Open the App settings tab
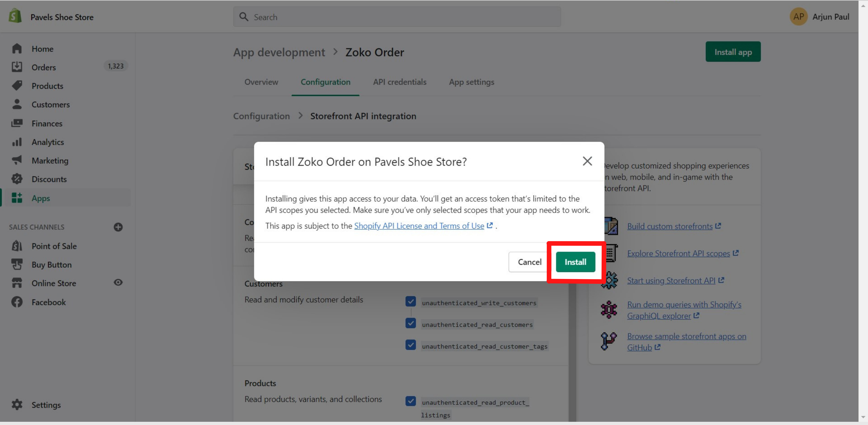The height and width of the screenshot is (425, 868). click(471, 82)
